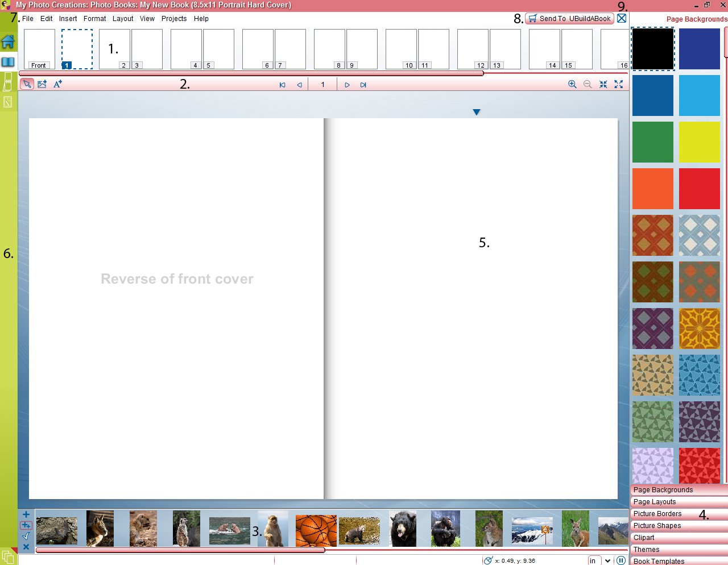Click the zoom in magnifier
Viewport: 728px width, 565px height.
[x=572, y=84]
